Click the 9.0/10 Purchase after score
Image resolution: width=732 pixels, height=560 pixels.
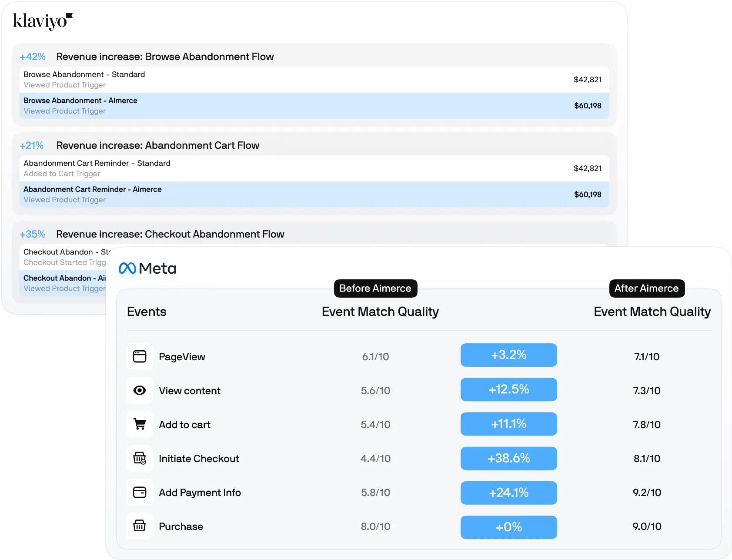coord(647,526)
